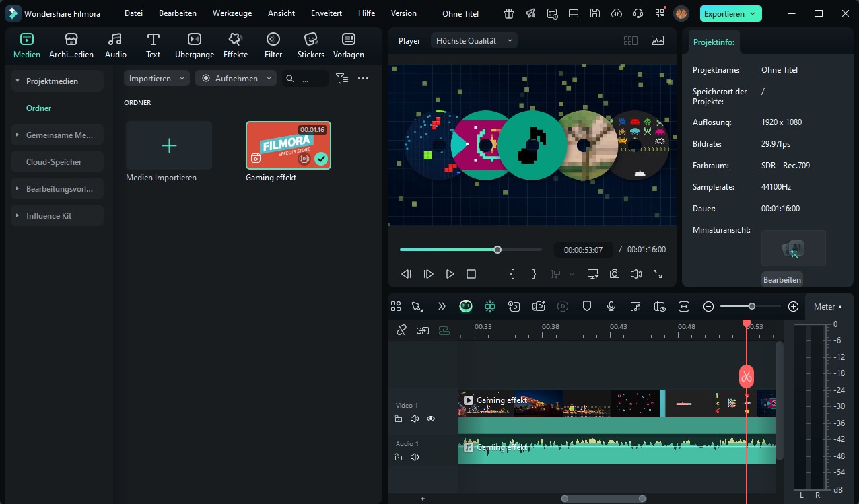The width and height of the screenshot is (859, 504).
Task: Expand the hidden timeline tools chevrons
Action: click(x=442, y=306)
